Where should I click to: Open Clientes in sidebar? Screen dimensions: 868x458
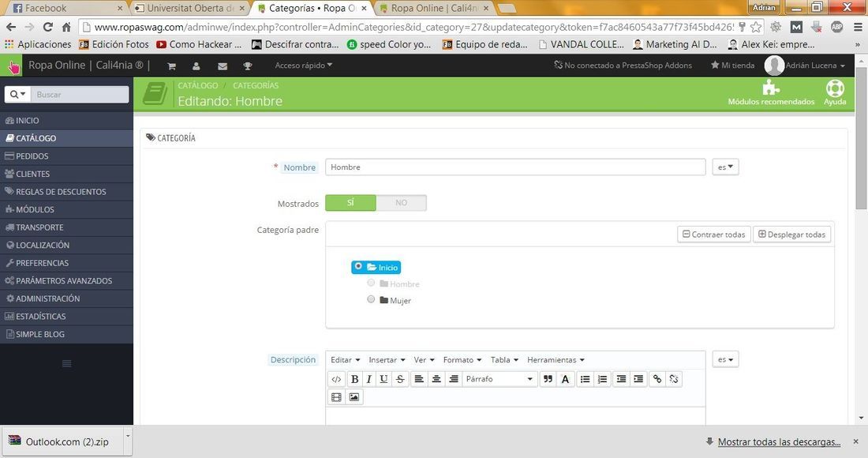tap(66, 174)
